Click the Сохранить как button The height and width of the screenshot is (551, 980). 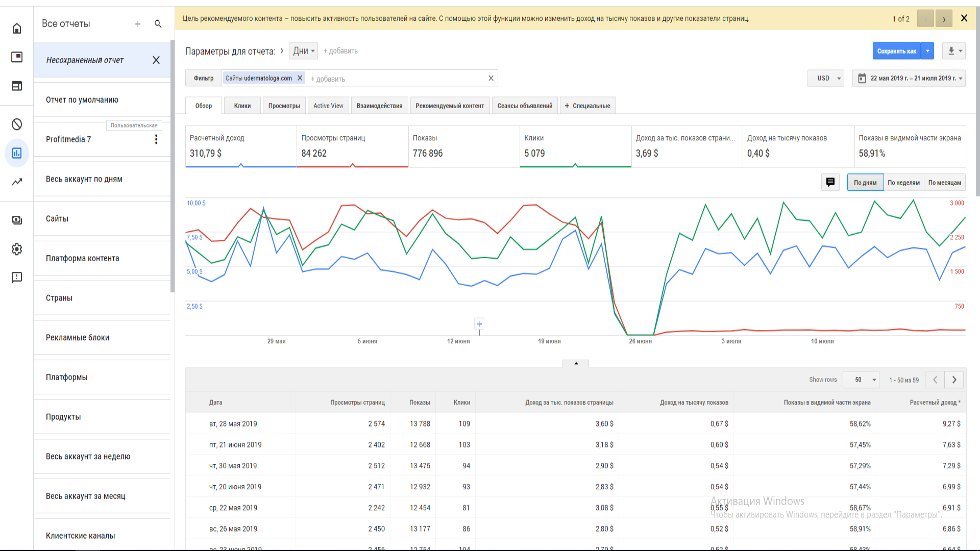896,51
